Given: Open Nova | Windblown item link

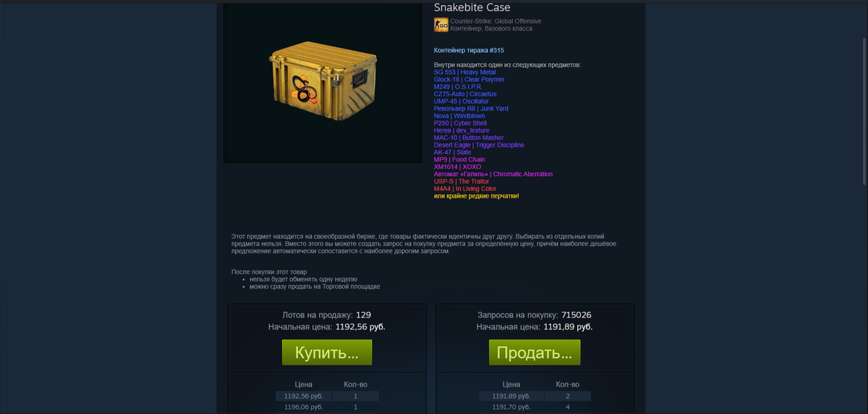Looking at the screenshot, I should (x=459, y=116).
